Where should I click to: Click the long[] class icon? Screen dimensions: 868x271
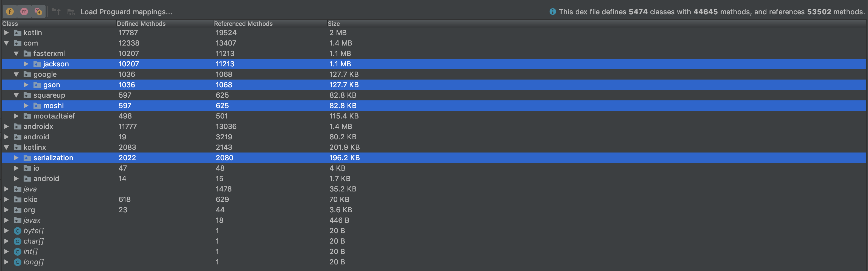[18, 262]
